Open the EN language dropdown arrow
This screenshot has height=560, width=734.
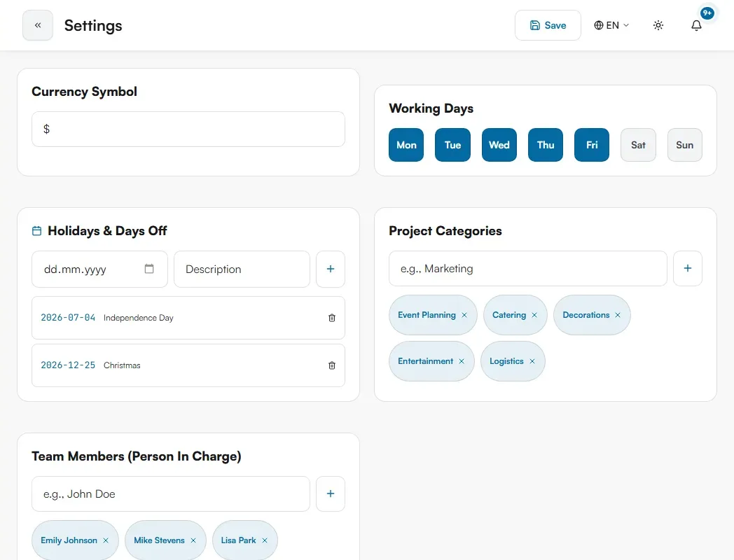click(x=626, y=25)
